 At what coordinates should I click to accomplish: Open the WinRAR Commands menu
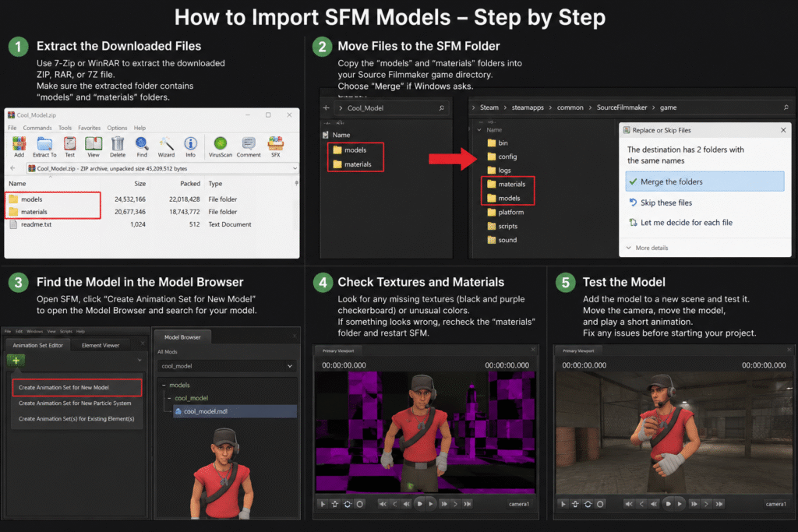(37, 128)
